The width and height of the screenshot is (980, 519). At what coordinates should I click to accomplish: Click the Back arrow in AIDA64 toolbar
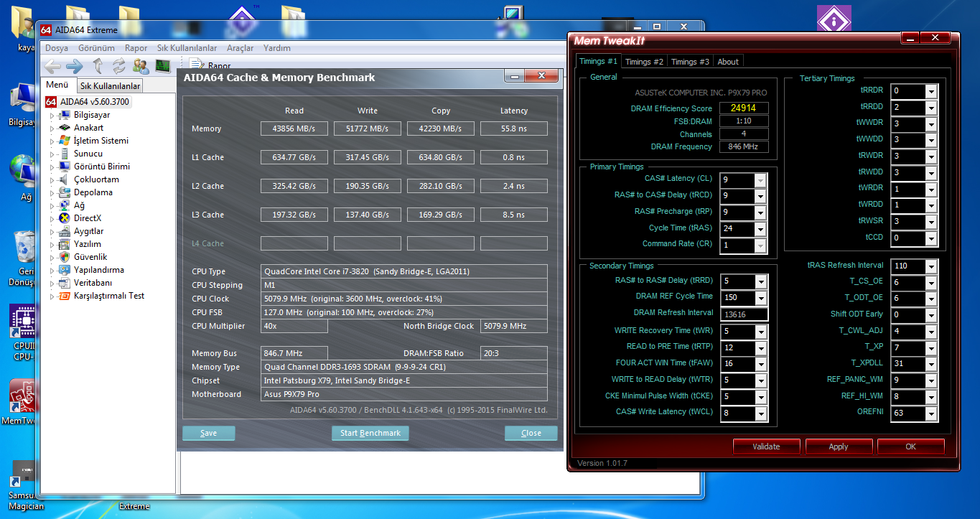click(52, 67)
